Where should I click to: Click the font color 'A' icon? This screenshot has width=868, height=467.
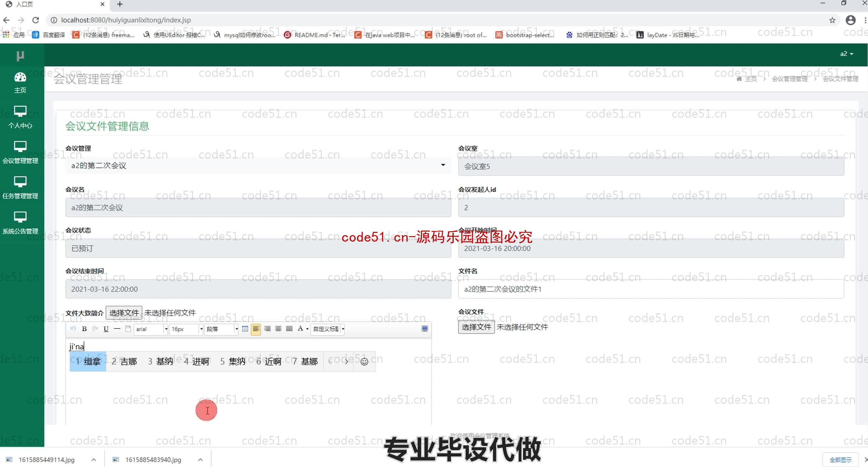[300, 329]
